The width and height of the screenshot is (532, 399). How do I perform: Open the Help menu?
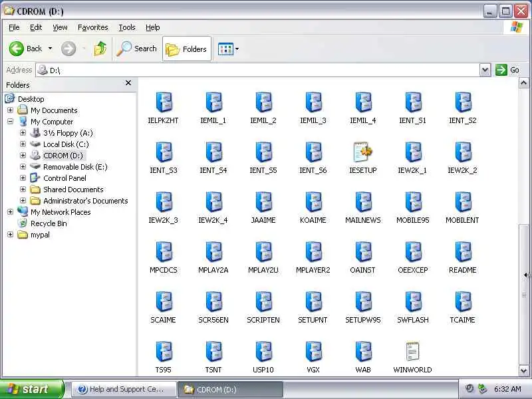pos(153,27)
